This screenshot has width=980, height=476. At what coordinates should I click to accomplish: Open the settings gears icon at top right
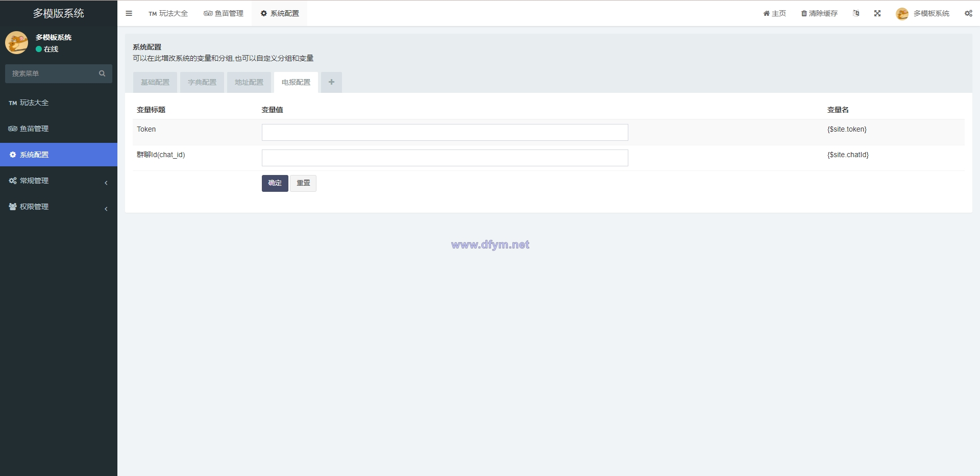click(x=968, y=13)
